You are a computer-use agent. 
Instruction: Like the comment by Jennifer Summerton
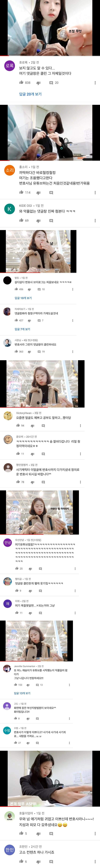(16, 685)
